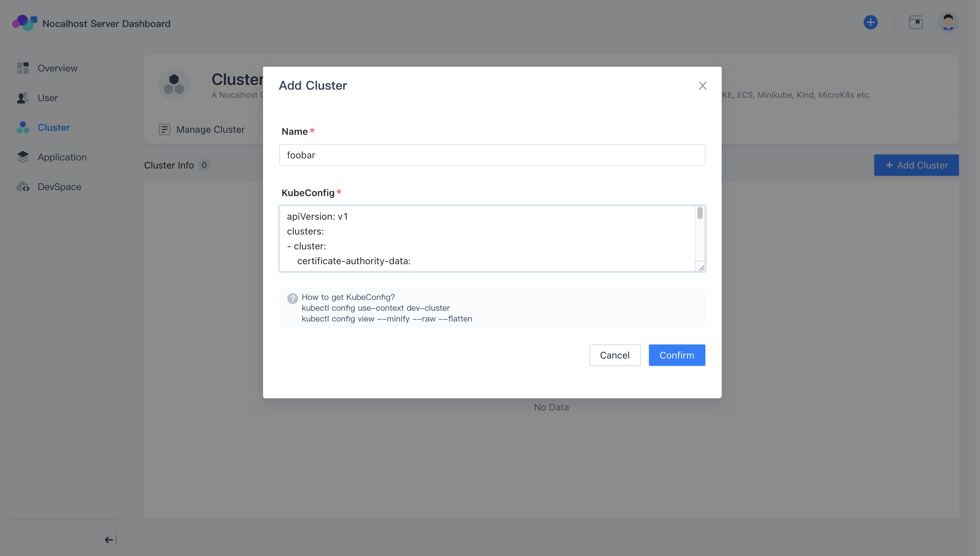Screen dimensions: 980x556
Task: Click the Overview sidebar icon
Action: point(23,67)
